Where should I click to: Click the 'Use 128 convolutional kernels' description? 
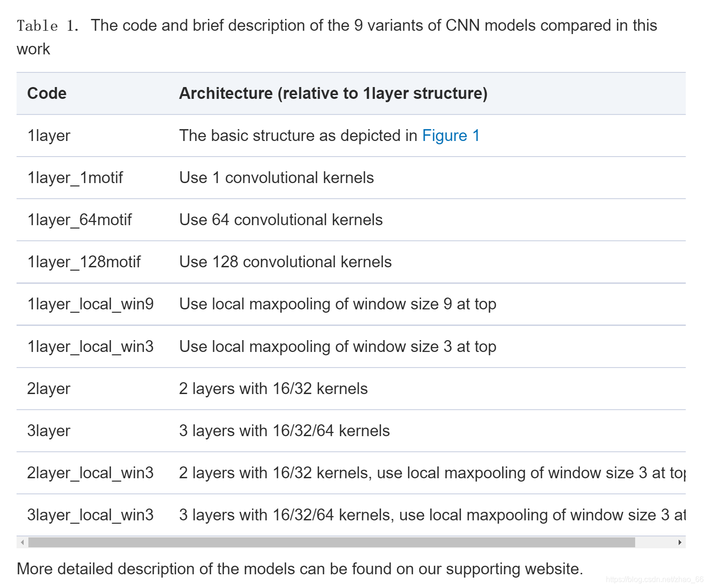click(x=285, y=262)
